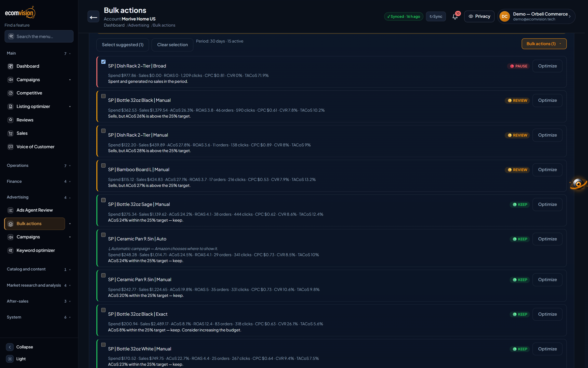Uncheck the Dish Rack 2-Tier Broad checkbox
The width and height of the screenshot is (588, 368).
coord(103,62)
